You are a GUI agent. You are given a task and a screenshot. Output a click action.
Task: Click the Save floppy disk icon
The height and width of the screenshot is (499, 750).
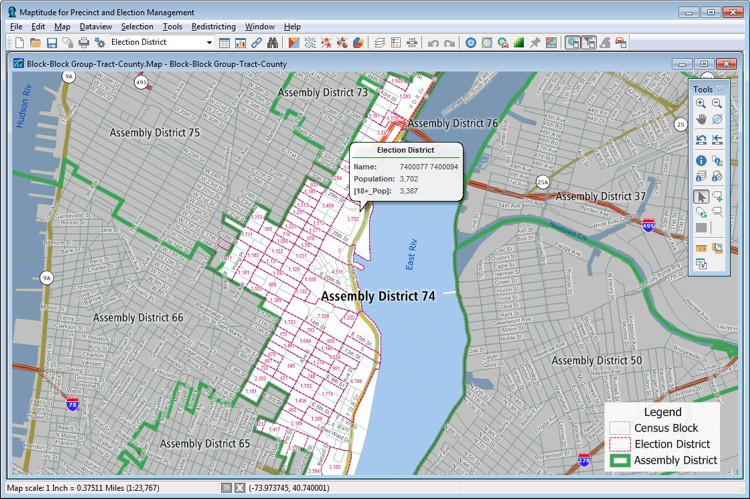51,43
